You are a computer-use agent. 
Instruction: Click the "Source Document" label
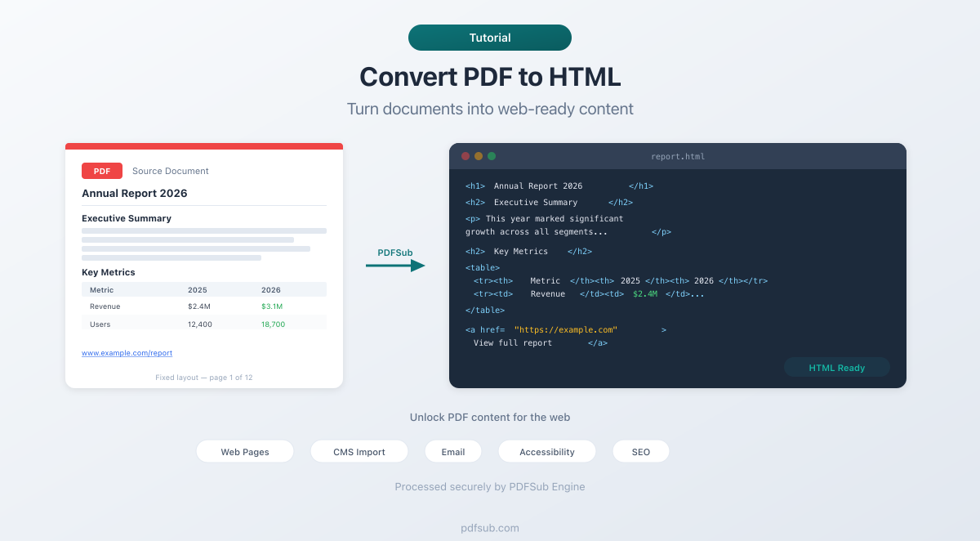click(x=171, y=171)
